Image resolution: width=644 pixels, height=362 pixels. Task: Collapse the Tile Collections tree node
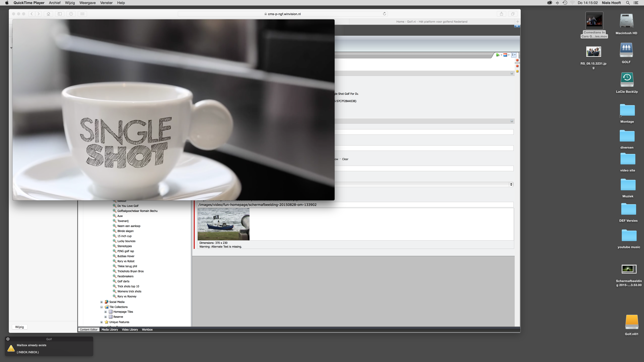click(x=102, y=307)
